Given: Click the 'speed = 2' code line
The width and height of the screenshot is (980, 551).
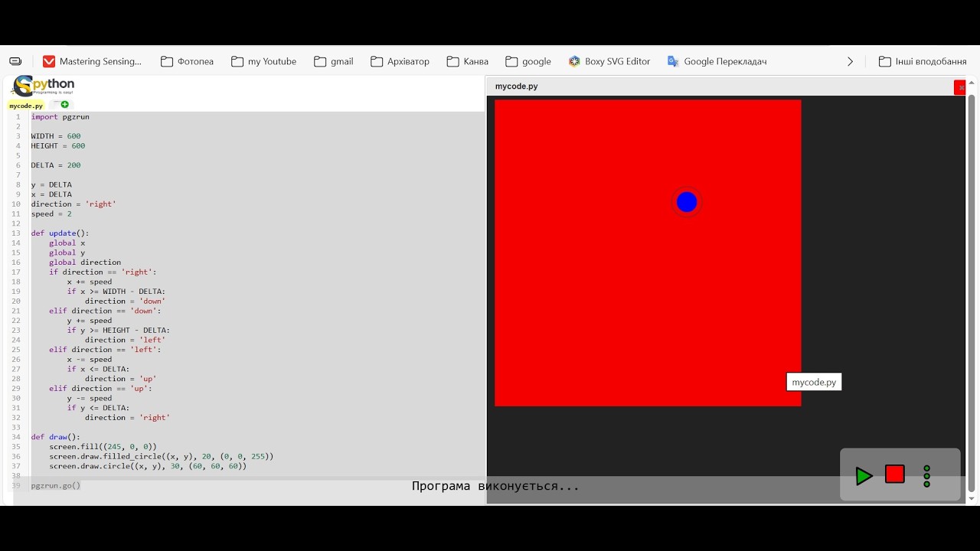Looking at the screenshot, I should pyautogui.click(x=51, y=214).
